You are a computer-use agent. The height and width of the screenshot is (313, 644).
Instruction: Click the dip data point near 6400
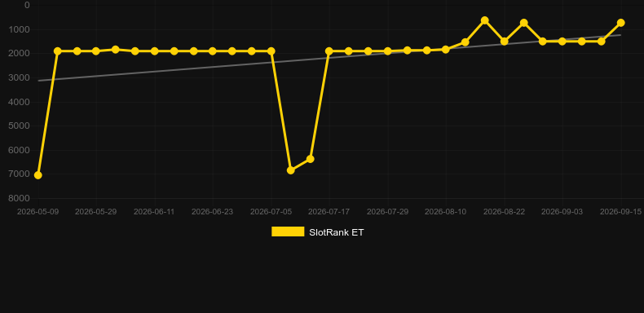click(x=310, y=159)
